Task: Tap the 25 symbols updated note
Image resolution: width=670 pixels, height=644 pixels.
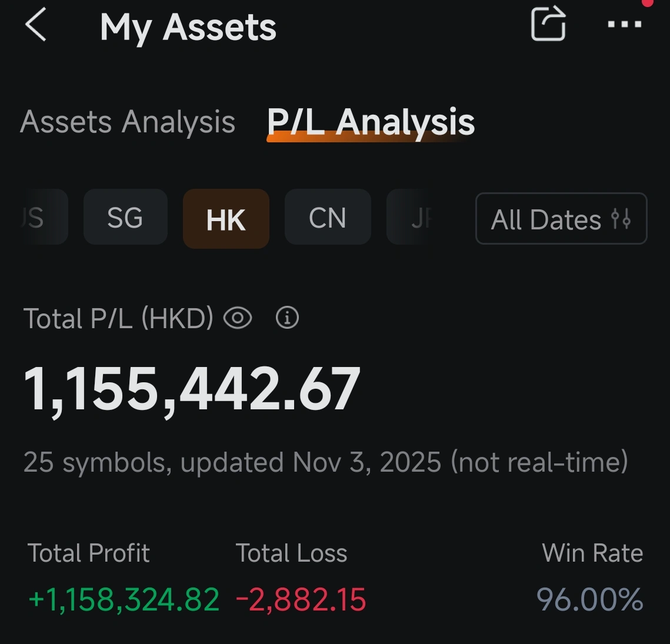Action: (x=326, y=462)
